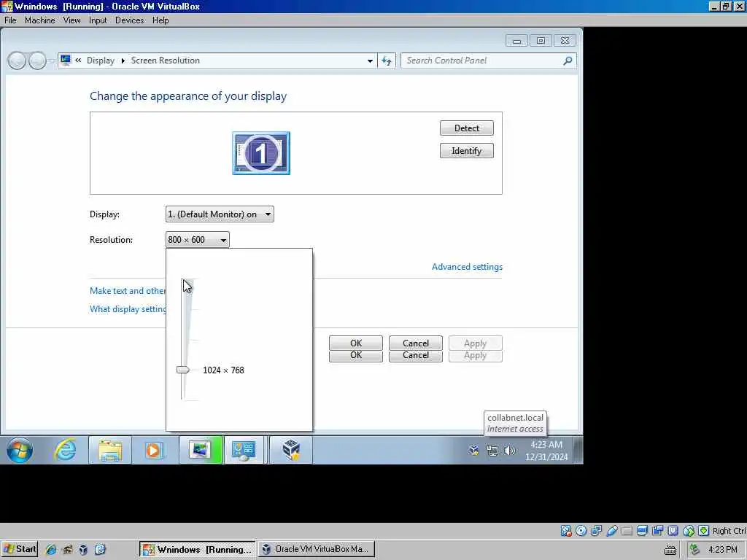The width and height of the screenshot is (747, 560).
Task: Open the 'Make text and other' link
Action: click(x=128, y=290)
